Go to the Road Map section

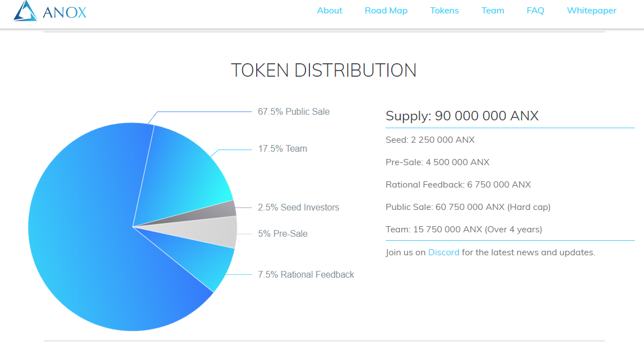pos(386,11)
